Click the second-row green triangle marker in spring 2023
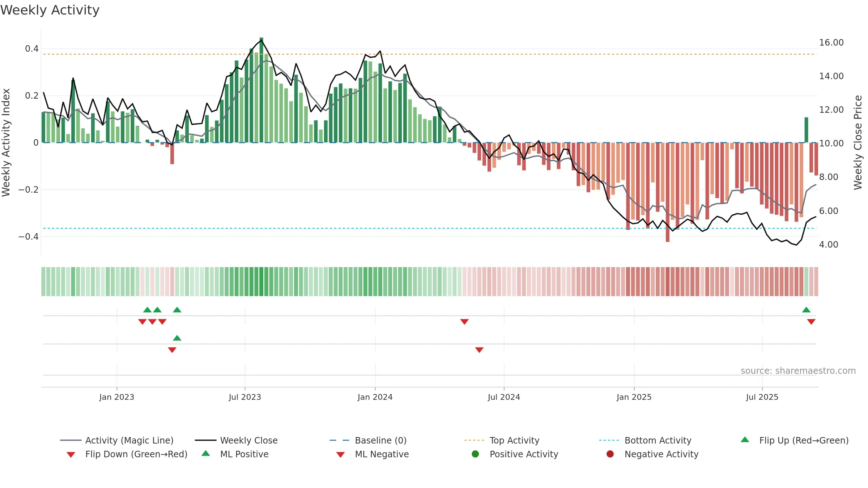The height and width of the screenshot is (488, 868). 177,338
